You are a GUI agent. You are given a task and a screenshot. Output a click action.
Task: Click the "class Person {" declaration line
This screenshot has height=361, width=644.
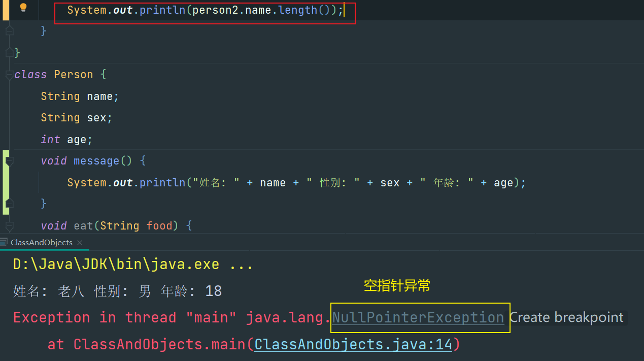[x=60, y=75]
